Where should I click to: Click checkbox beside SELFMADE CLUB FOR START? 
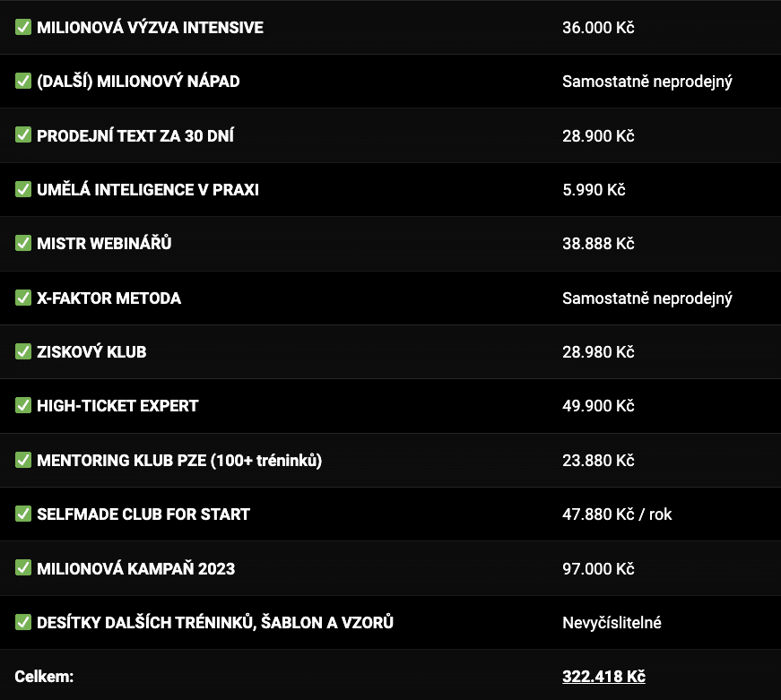23,514
